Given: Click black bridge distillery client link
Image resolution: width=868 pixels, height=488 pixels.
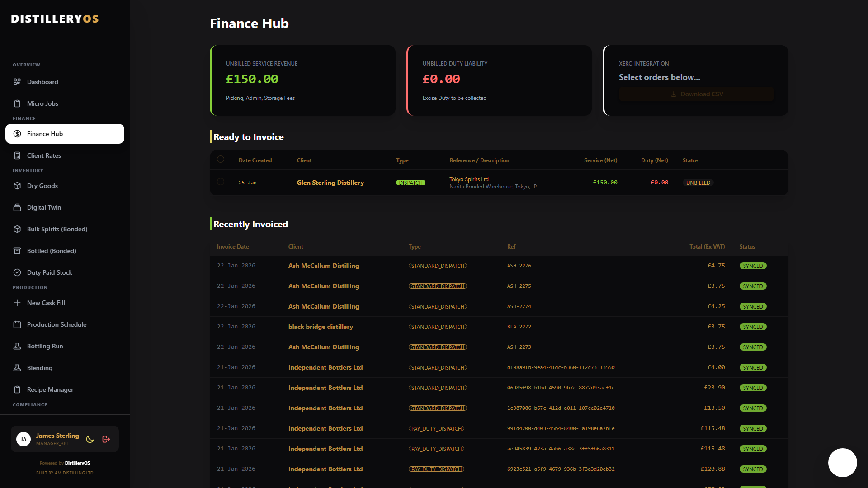Looking at the screenshot, I should [x=321, y=327].
